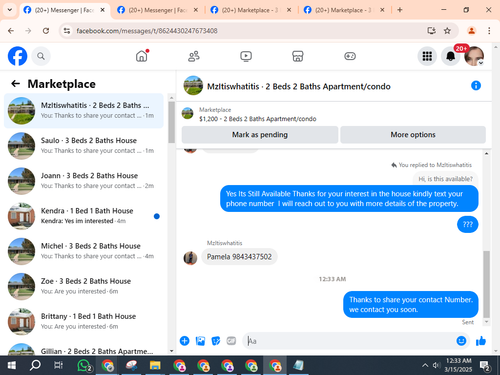Screen dimensions: 500x375
Task: Open the account profile picture menu
Action: pos(474,56)
